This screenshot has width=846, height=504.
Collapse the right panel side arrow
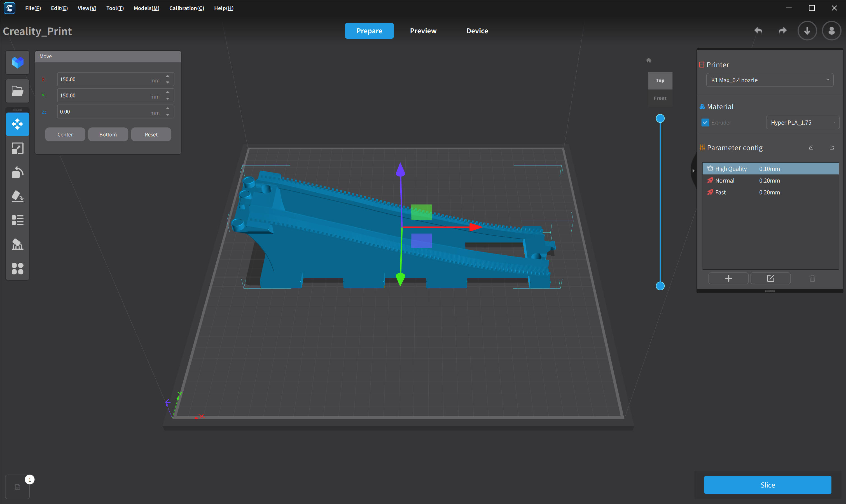[693, 171]
